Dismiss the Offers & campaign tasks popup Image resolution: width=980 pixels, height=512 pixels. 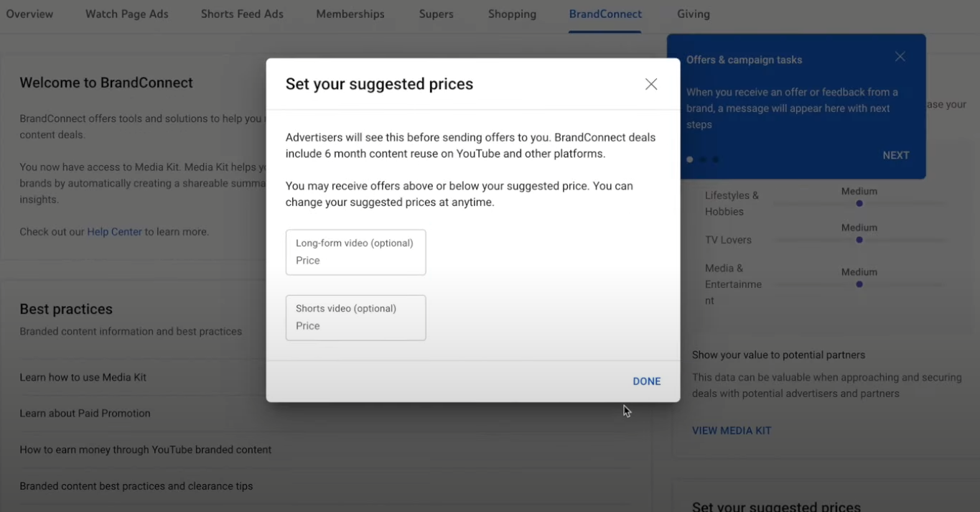tap(900, 56)
